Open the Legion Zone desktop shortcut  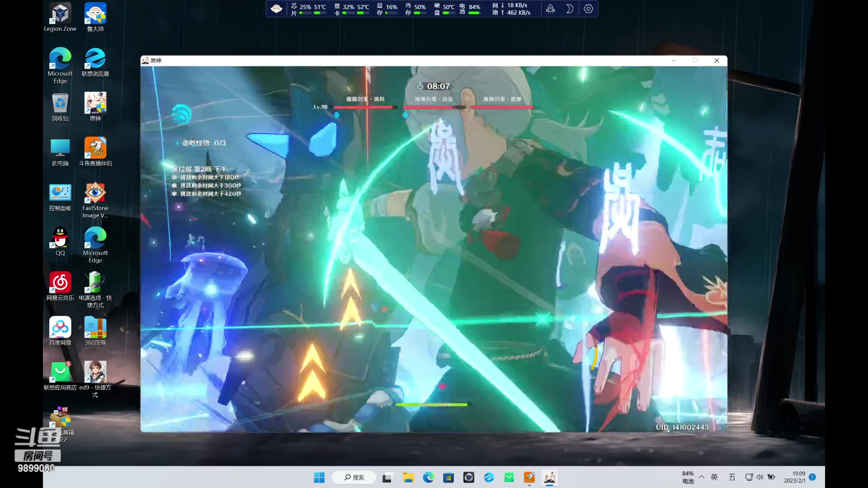coord(60,17)
